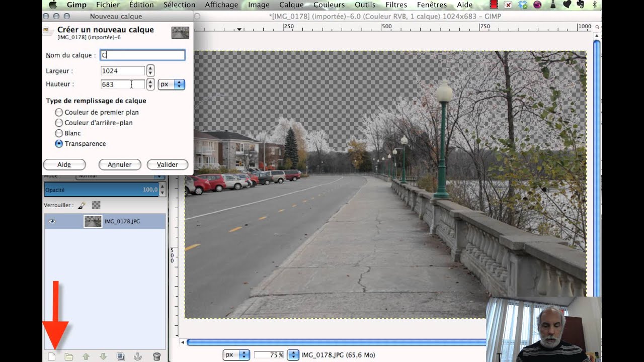Click the Hauteur stepper arrows

click(x=150, y=84)
